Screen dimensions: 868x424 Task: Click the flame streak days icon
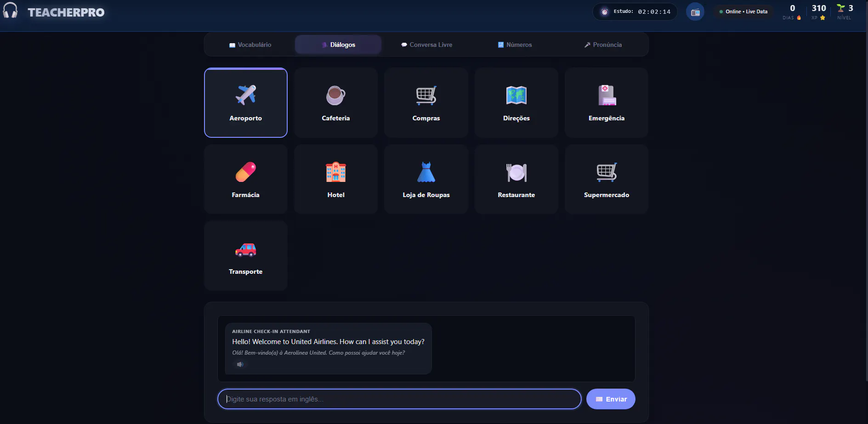(x=799, y=18)
